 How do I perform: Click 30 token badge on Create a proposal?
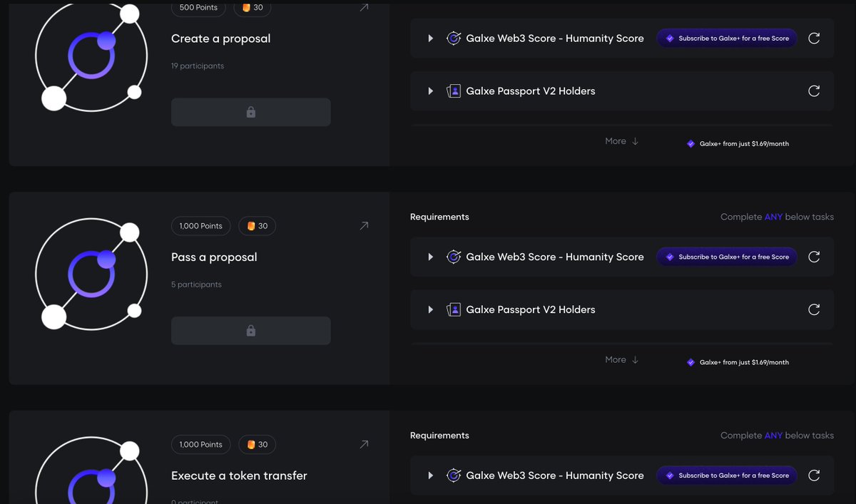253,8
